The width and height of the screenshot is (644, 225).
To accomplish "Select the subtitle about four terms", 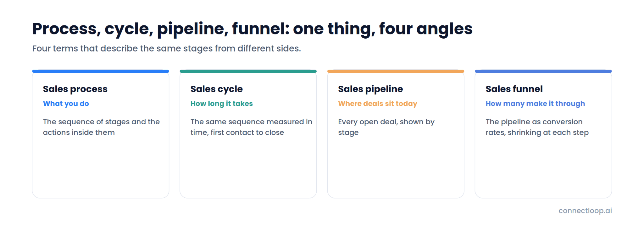I will pos(167,49).
